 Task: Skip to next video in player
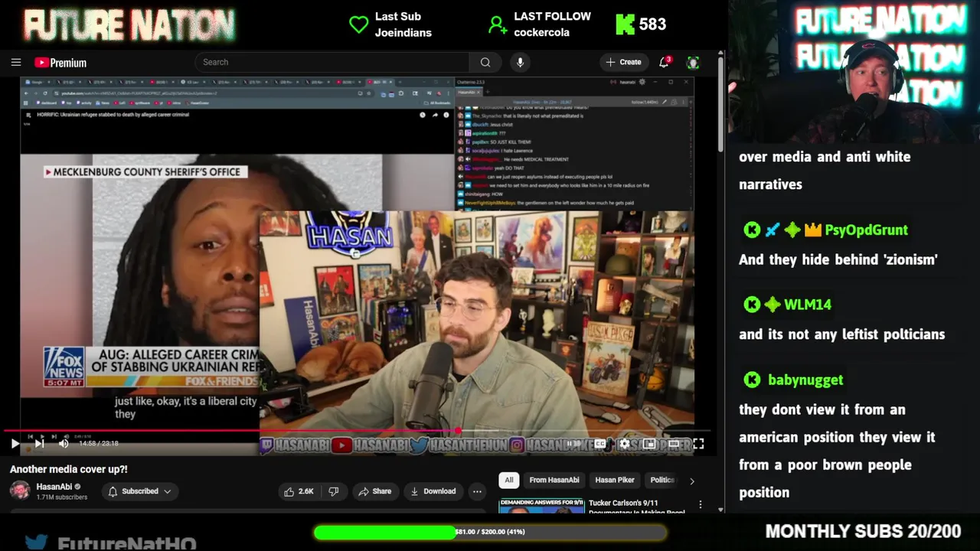tap(40, 443)
